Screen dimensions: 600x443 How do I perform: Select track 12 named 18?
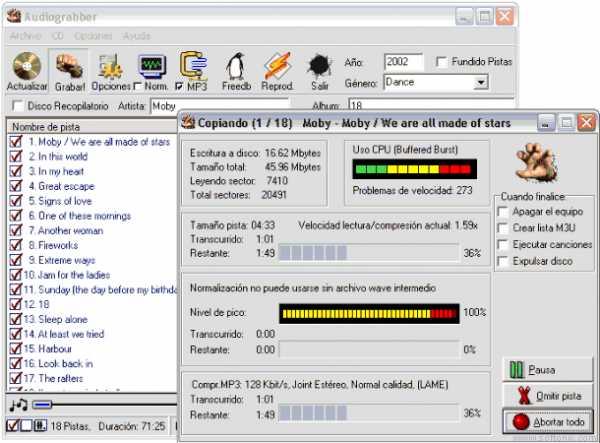pos(36,304)
